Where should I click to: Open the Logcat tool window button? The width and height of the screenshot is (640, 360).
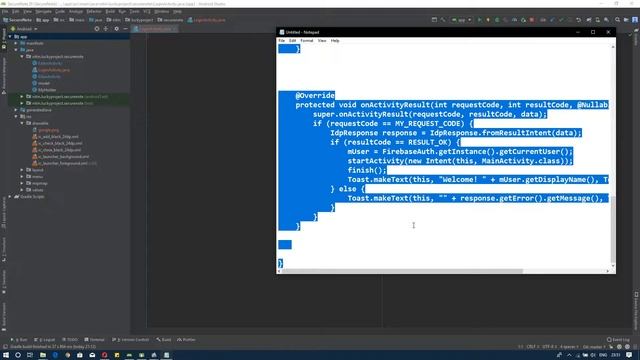45,340
